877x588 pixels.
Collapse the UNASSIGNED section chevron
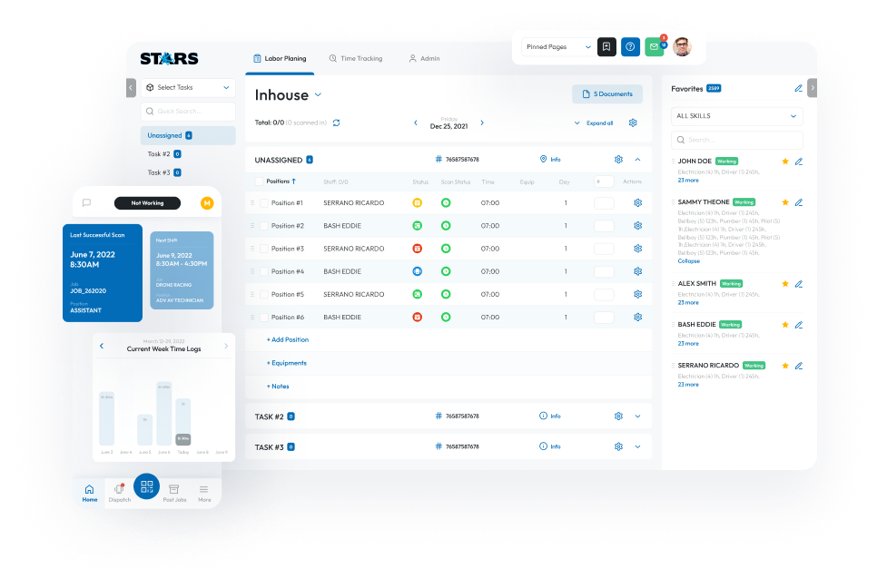pyautogui.click(x=637, y=160)
